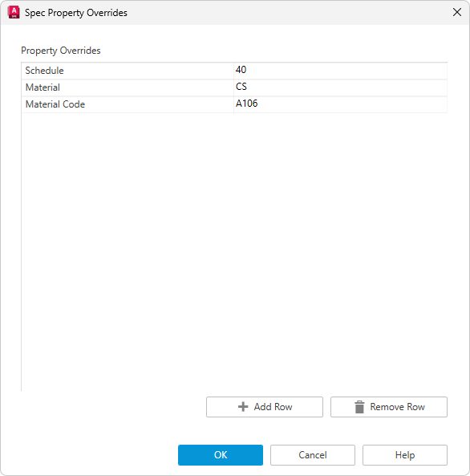Click the empty area of the overrides table
The width and height of the screenshot is (470, 476).
coord(234,251)
